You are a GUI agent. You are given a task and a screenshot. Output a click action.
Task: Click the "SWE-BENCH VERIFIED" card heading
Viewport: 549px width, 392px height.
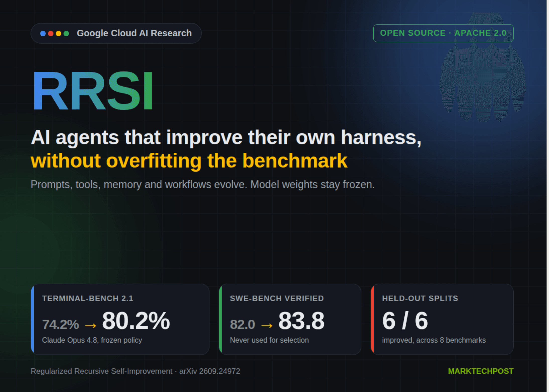[x=277, y=298]
